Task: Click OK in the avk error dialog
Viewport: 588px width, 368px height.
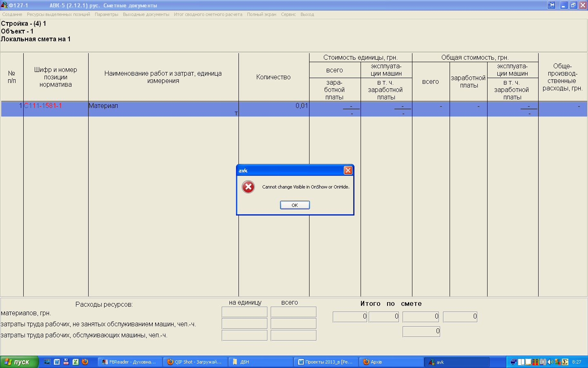Action: (295, 205)
